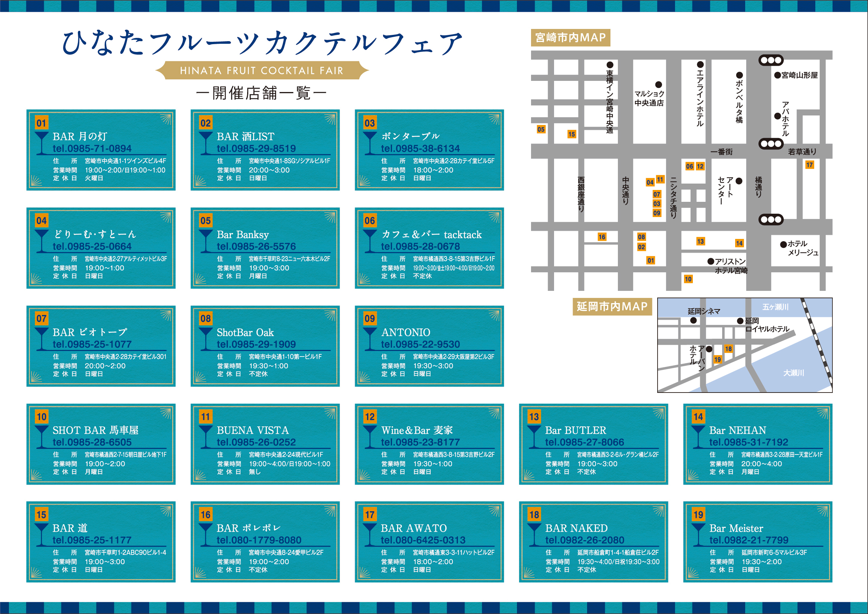This screenshot has width=868, height=614.
Task: Click shop name どりーむ・すとーん
Action: coord(95,234)
